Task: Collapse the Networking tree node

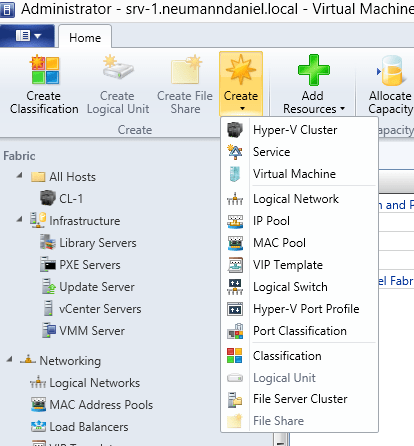Action: coord(10,359)
